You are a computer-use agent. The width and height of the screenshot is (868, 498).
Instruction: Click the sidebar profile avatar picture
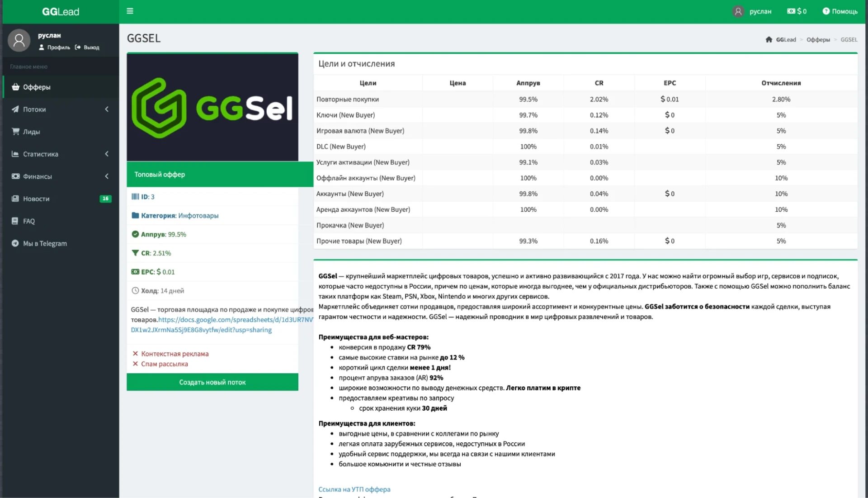[19, 40]
